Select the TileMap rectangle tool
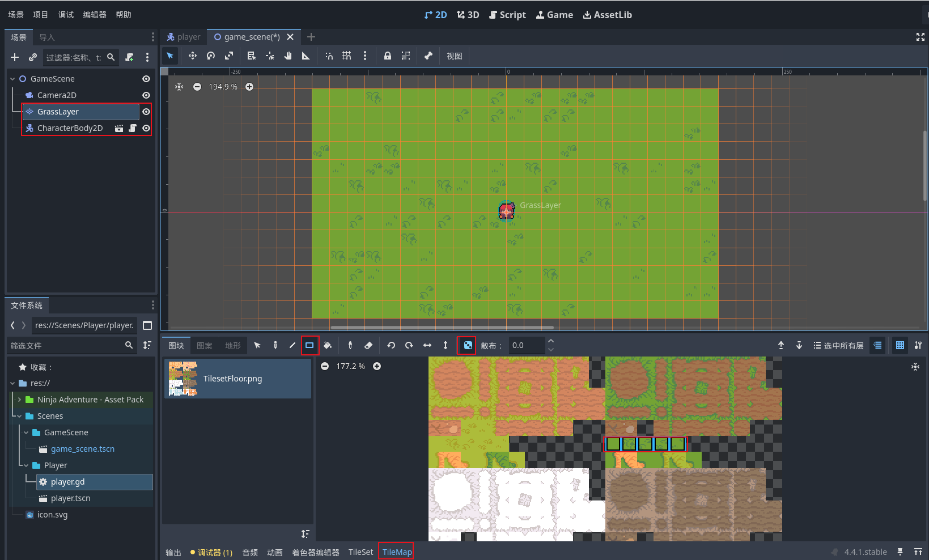This screenshot has width=929, height=560. pyautogui.click(x=309, y=345)
